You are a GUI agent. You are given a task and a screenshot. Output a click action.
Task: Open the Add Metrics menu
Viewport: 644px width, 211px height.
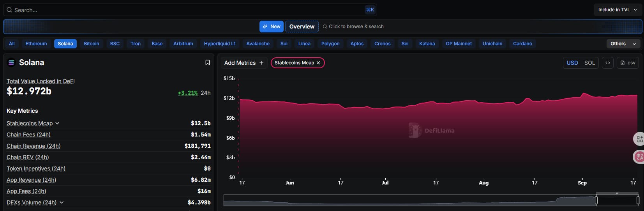244,63
